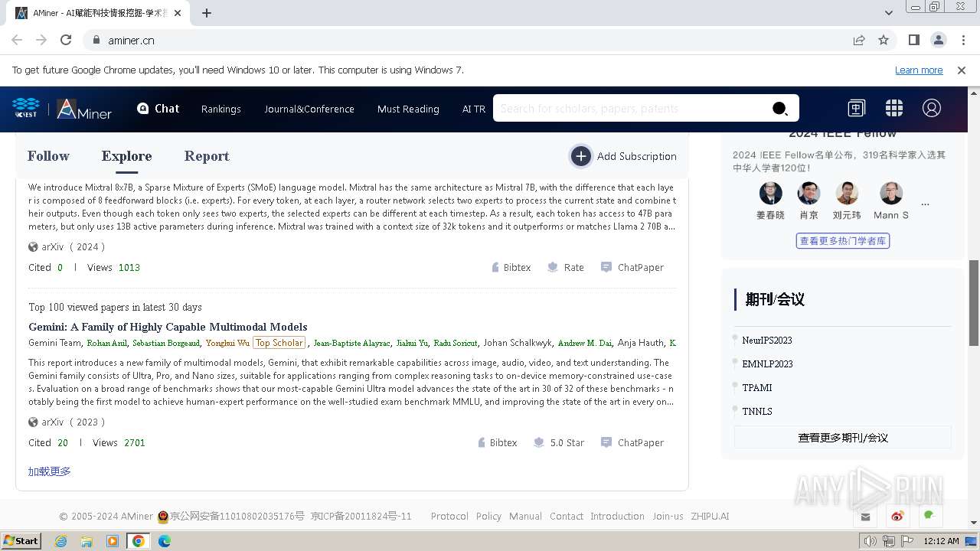Open author Rohan Anil's profile

(106, 343)
